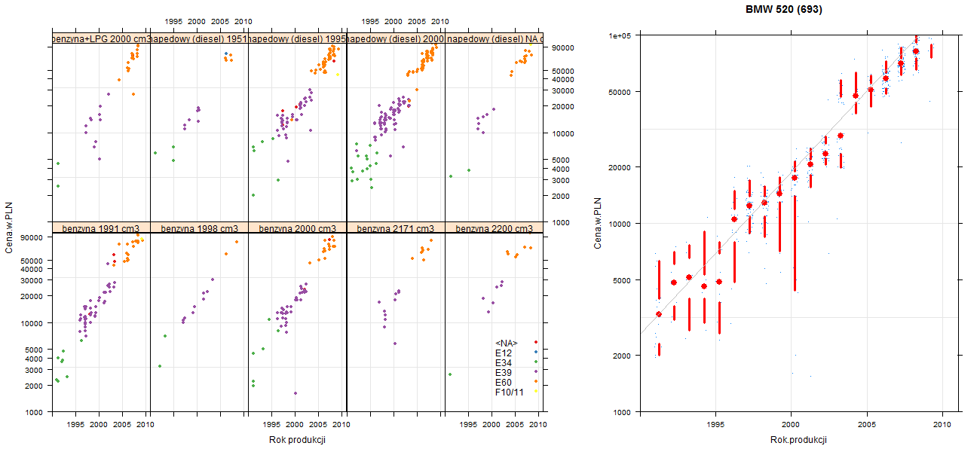This screenshot has height=452, width=980.
Task: Select the "E12" legend label
Action: (x=504, y=353)
